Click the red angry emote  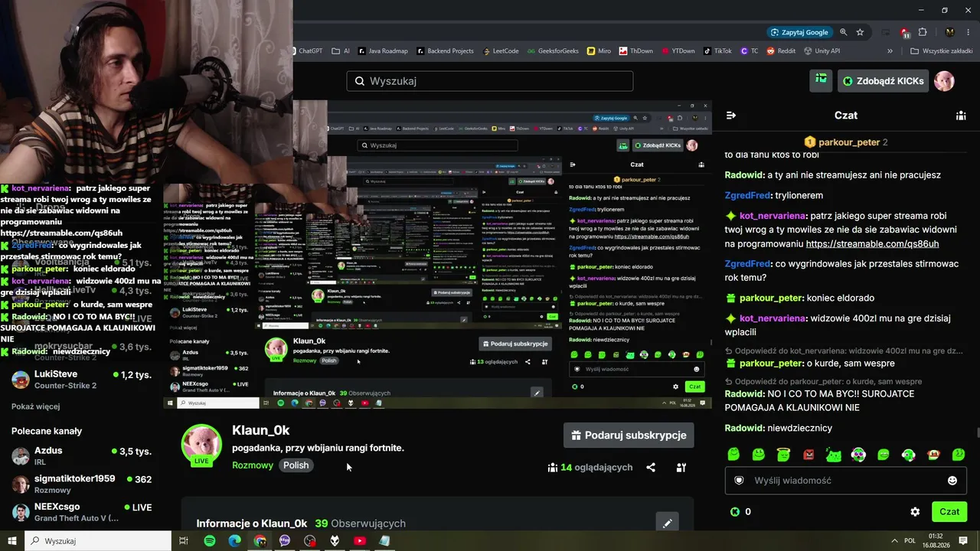pyautogui.click(x=808, y=455)
